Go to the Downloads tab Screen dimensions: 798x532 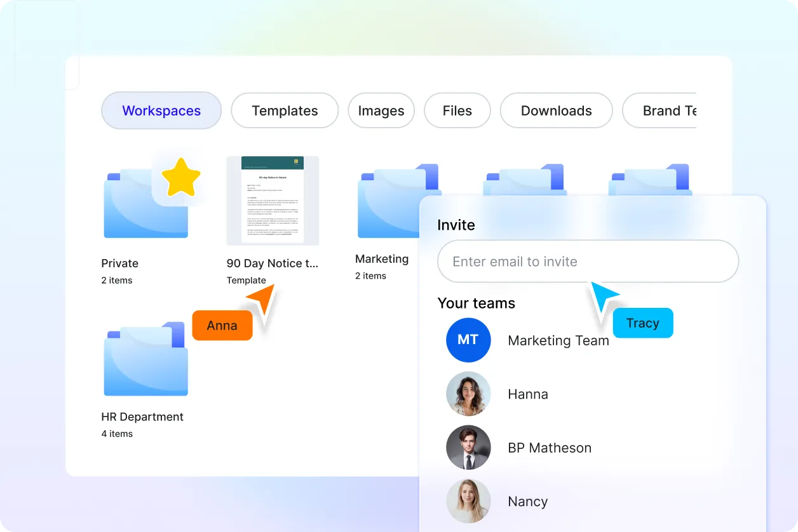tap(557, 110)
